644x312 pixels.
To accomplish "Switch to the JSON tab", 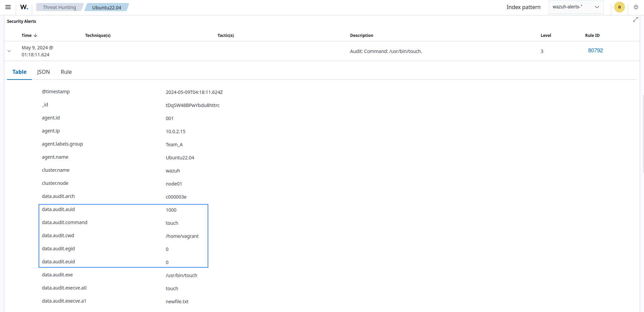I will click(43, 72).
